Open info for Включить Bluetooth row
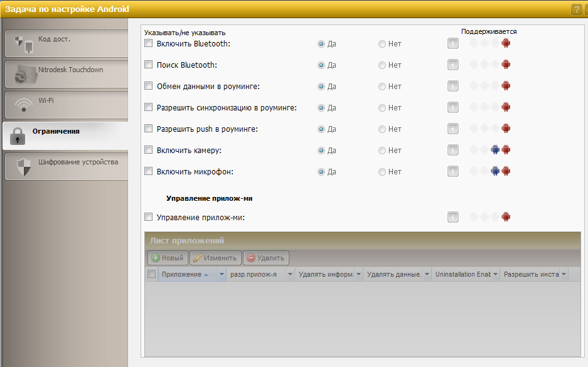The width and height of the screenshot is (588, 367). pos(453,43)
